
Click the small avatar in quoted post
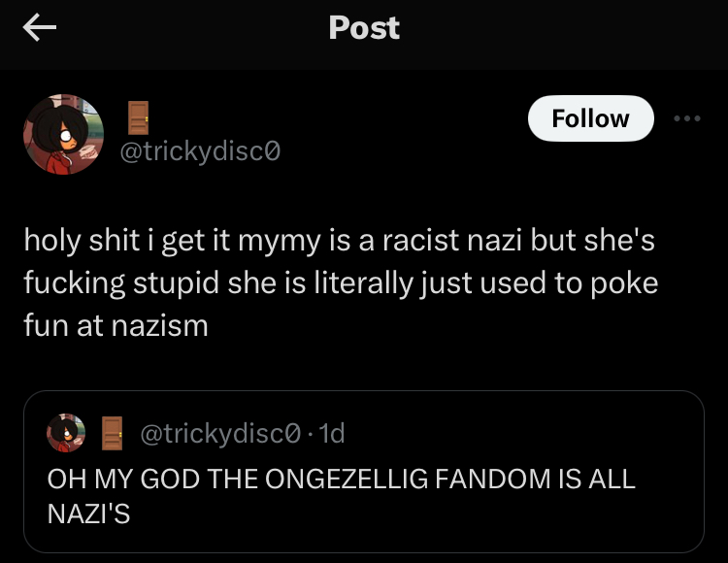pyautogui.click(x=66, y=433)
